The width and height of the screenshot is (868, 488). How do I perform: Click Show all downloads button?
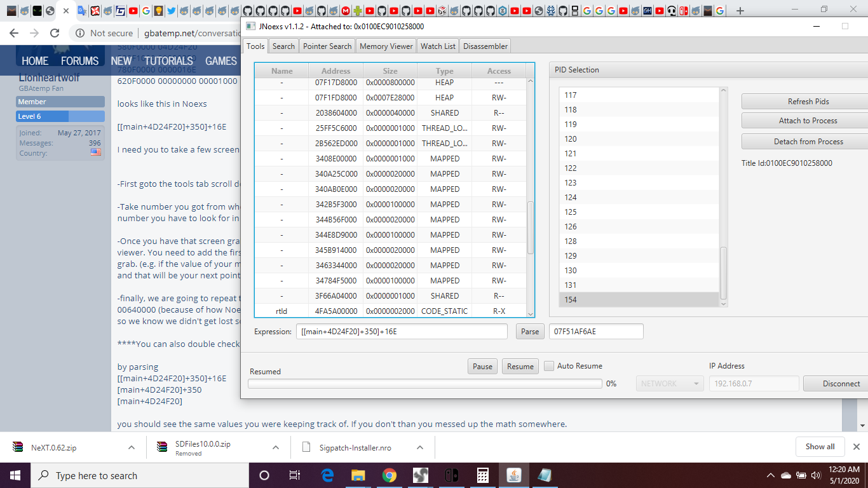(x=820, y=447)
